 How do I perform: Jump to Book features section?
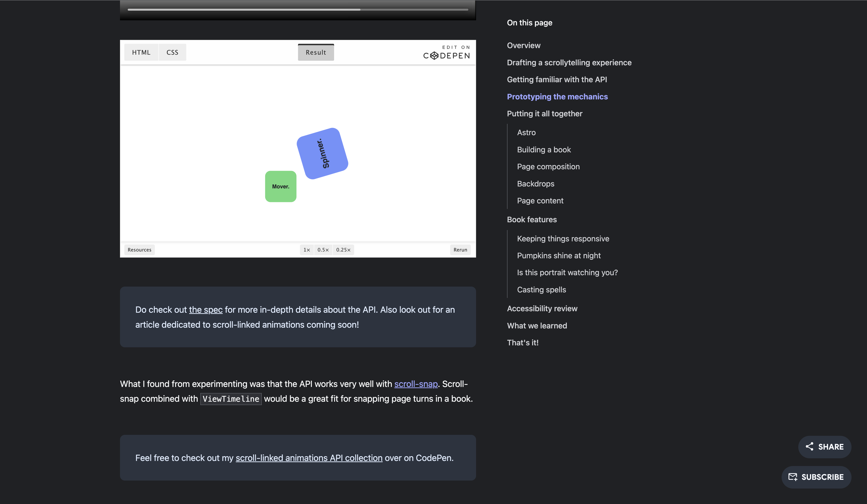[x=532, y=220]
